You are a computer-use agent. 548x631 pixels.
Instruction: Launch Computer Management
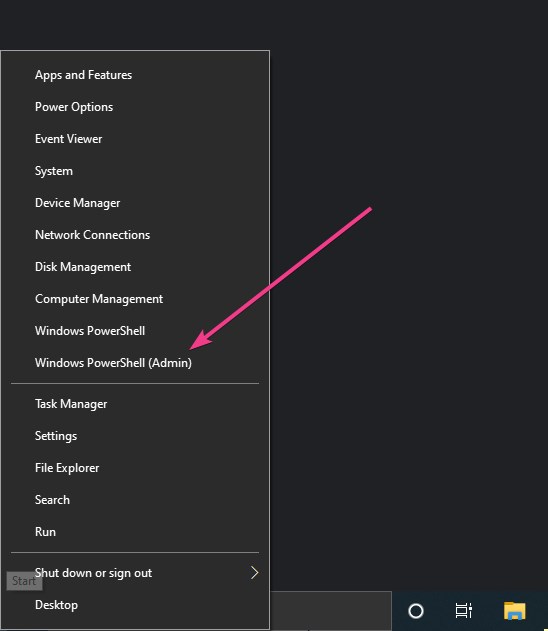point(135,299)
